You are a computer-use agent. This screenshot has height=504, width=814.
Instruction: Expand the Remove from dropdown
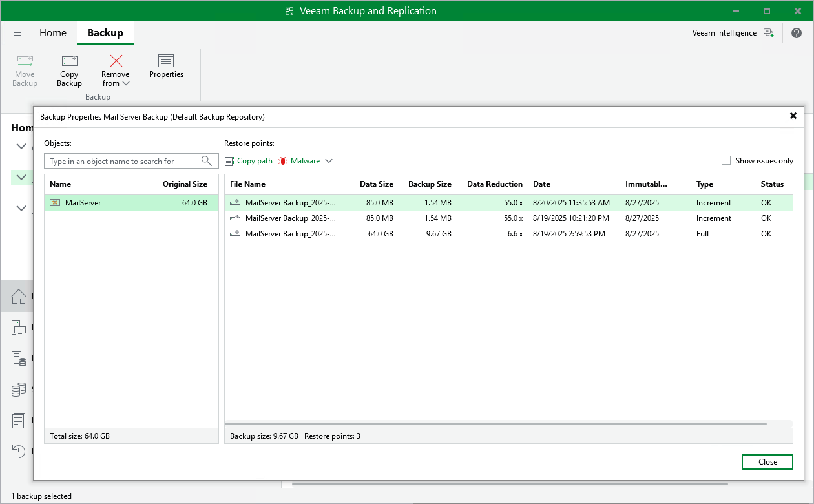pyautogui.click(x=125, y=83)
